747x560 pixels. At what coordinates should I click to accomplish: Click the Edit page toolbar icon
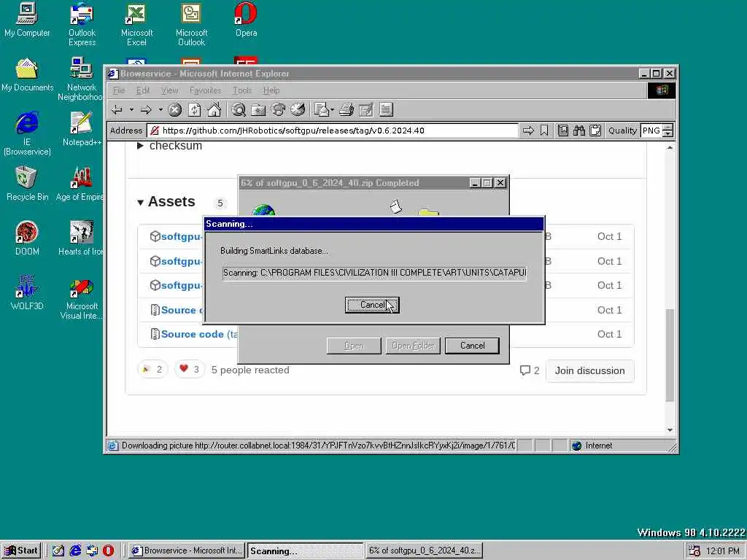(x=366, y=110)
